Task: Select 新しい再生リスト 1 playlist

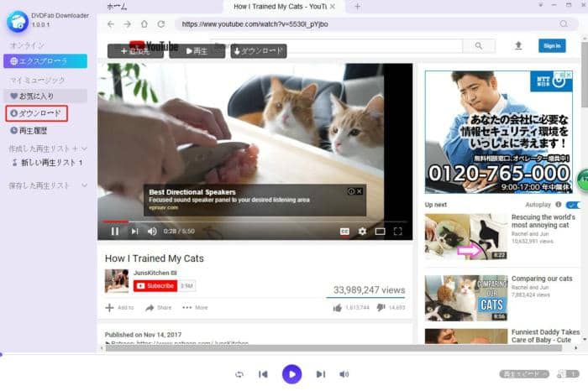Action: click(48, 163)
